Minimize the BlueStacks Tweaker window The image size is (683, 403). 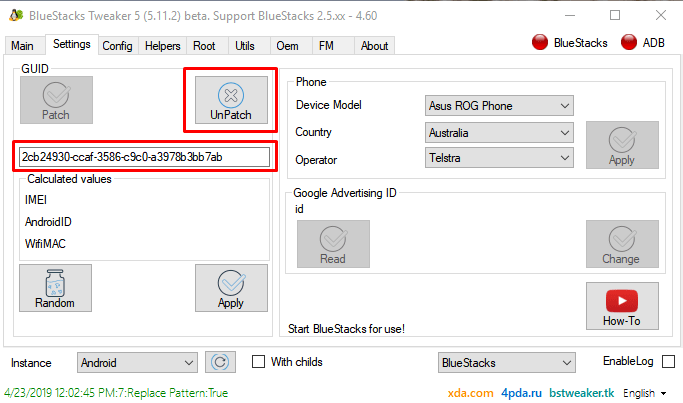[570, 15]
